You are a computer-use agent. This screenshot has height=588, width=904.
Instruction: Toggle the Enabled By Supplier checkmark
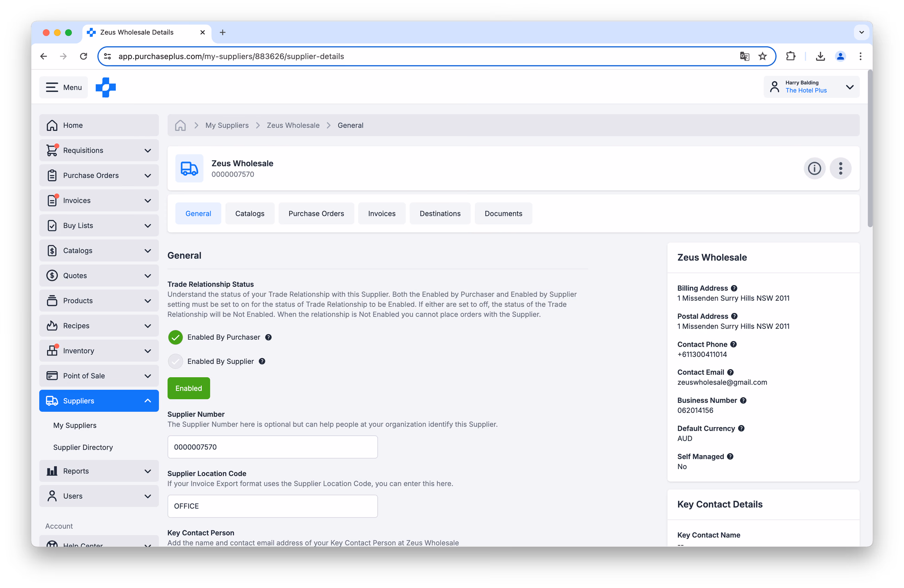click(176, 361)
